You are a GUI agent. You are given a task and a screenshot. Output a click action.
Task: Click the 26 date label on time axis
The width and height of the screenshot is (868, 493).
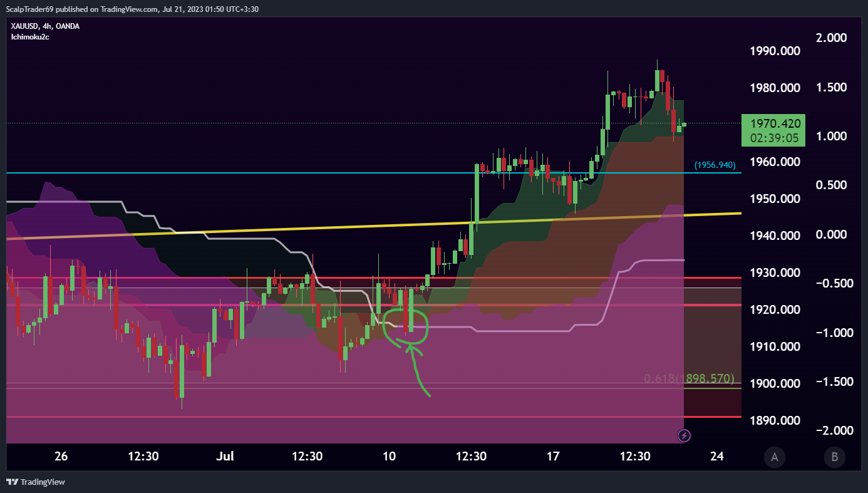61,456
